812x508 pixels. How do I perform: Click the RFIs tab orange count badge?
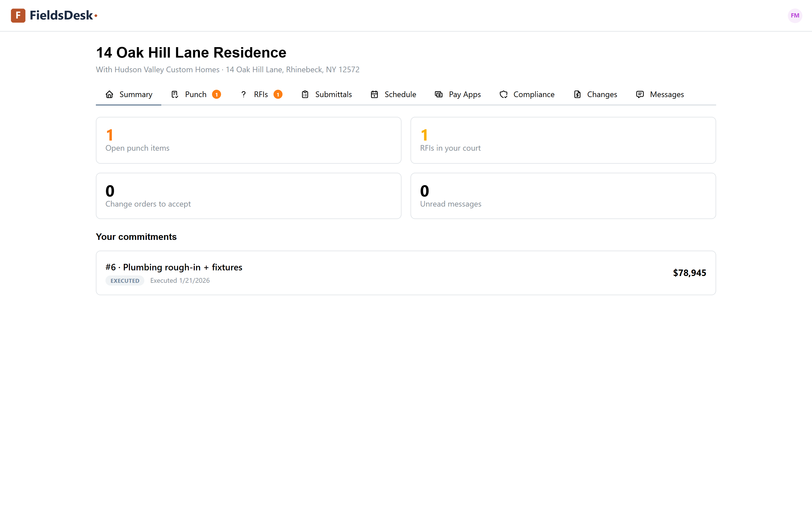(x=278, y=95)
